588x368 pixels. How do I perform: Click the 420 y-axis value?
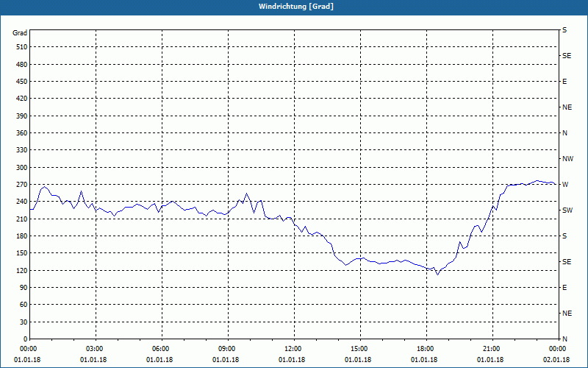(22, 99)
